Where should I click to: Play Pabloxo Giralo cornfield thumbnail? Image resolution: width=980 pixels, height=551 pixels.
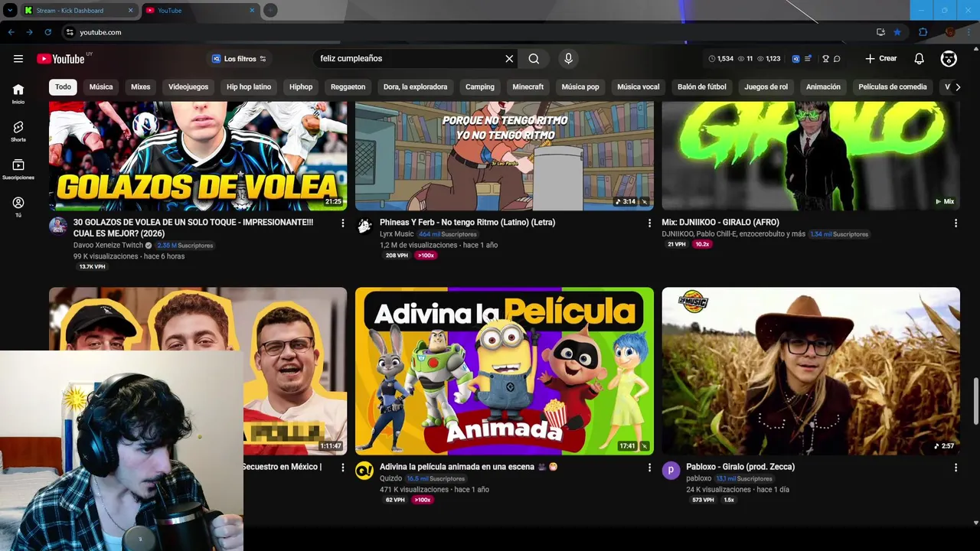click(x=811, y=371)
